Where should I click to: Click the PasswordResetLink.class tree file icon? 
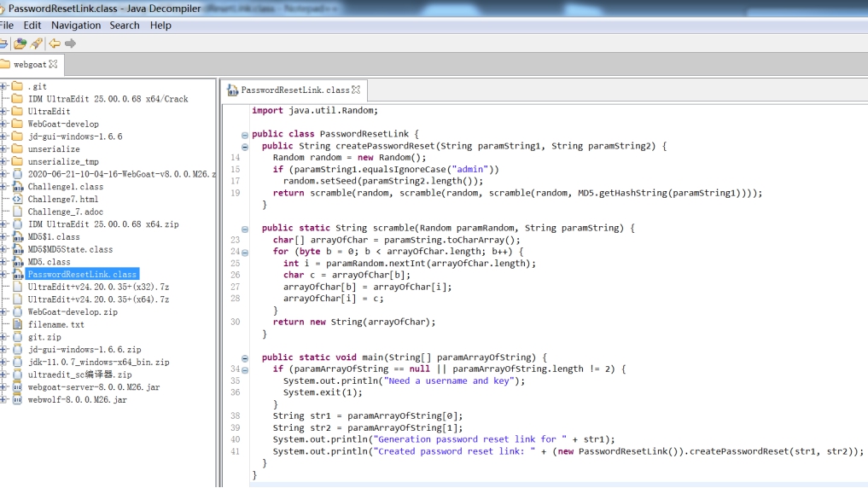point(18,275)
